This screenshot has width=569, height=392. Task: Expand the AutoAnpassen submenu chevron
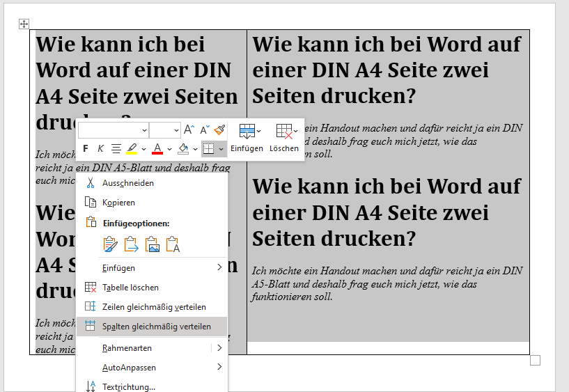219,367
